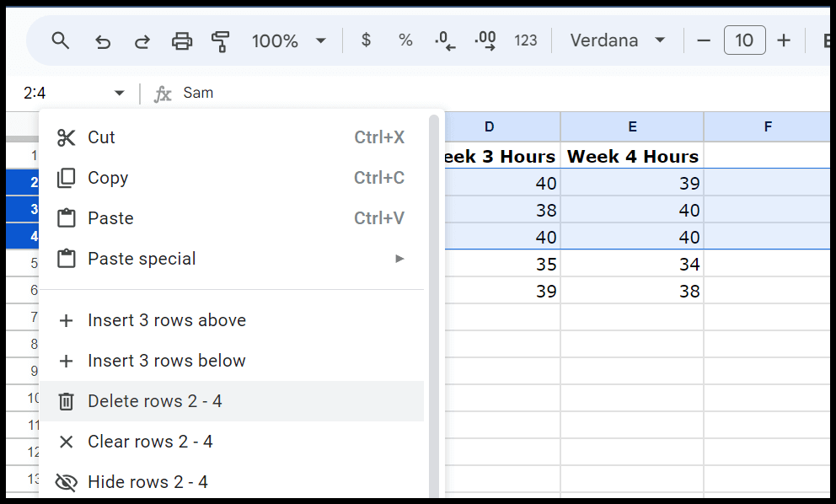Click the redo arrow icon
This screenshot has height=504, width=836.
(142, 40)
